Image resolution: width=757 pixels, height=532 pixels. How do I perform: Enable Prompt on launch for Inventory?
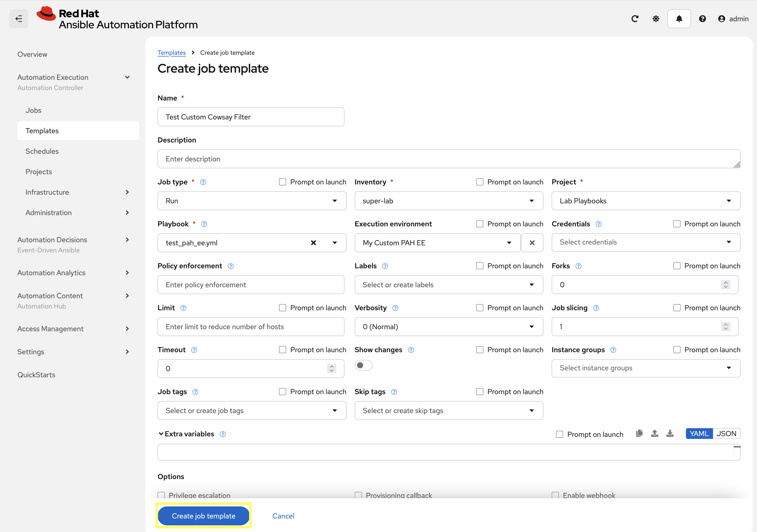[479, 182]
